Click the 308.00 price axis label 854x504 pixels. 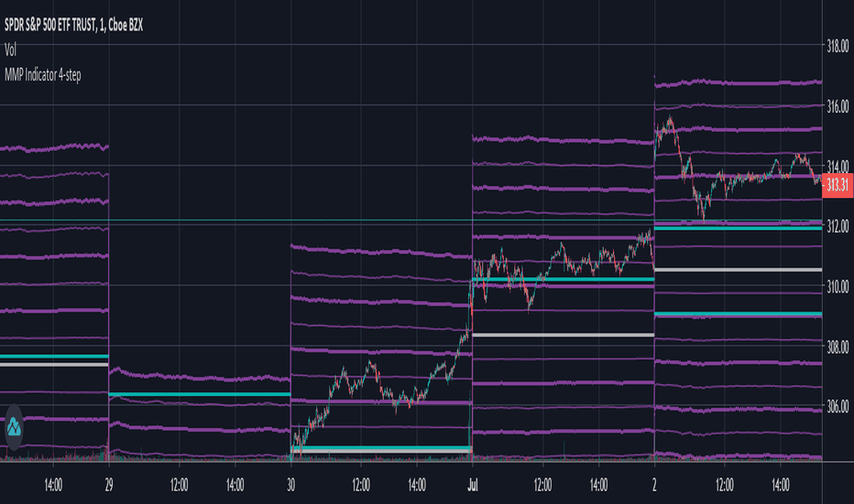coord(838,346)
